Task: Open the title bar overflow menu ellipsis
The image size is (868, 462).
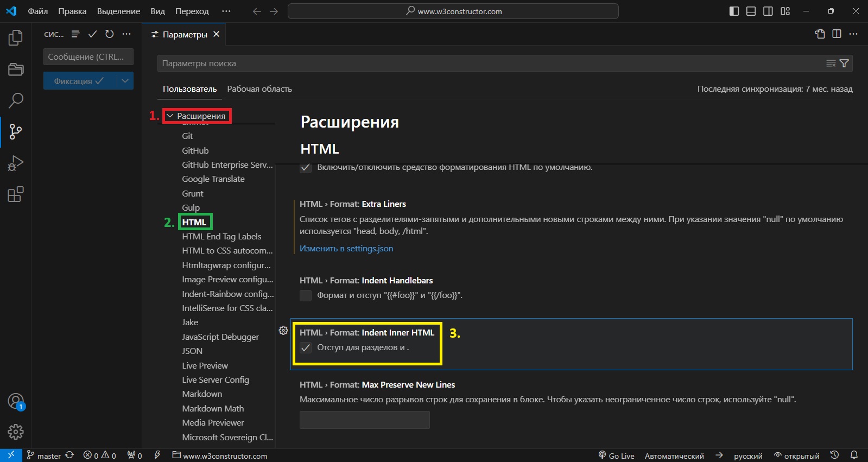Action: click(x=226, y=11)
